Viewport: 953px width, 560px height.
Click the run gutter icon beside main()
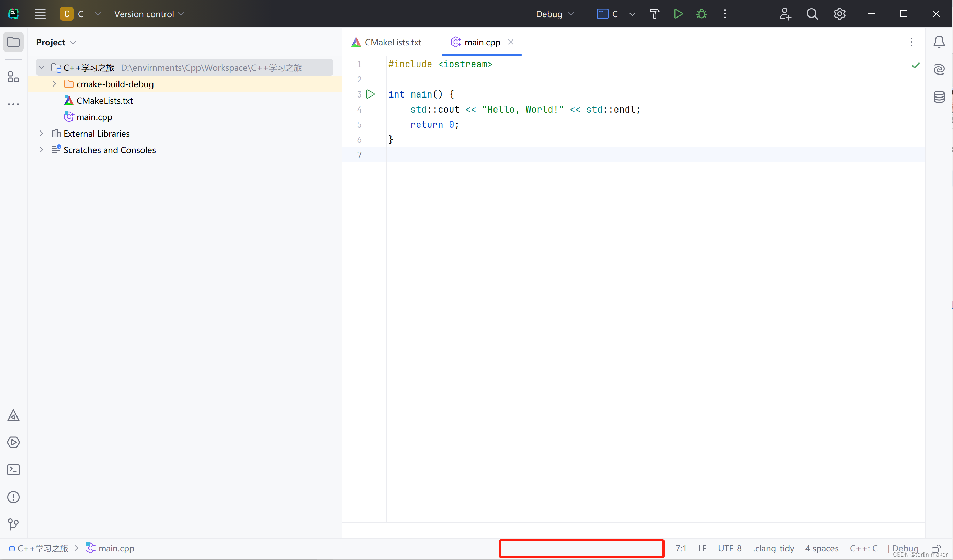click(371, 94)
